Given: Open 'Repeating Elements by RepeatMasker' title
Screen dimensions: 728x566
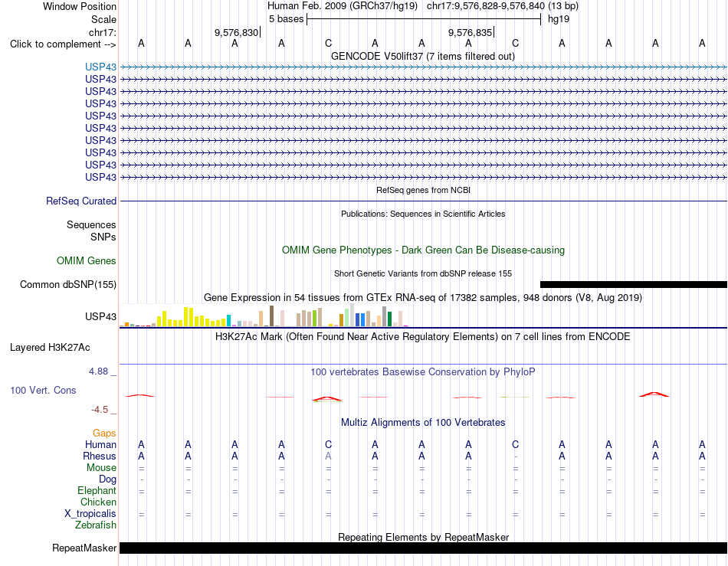Looking at the screenshot, I should pos(424,537).
